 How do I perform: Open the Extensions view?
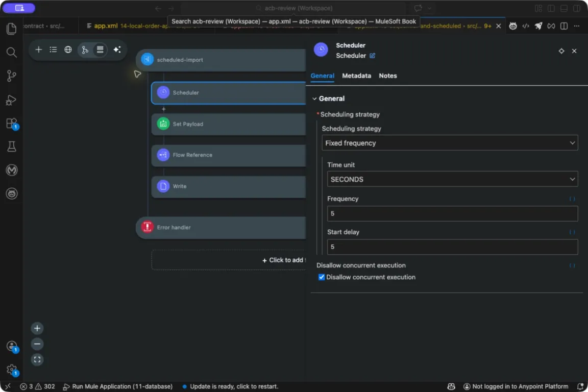[x=12, y=124]
